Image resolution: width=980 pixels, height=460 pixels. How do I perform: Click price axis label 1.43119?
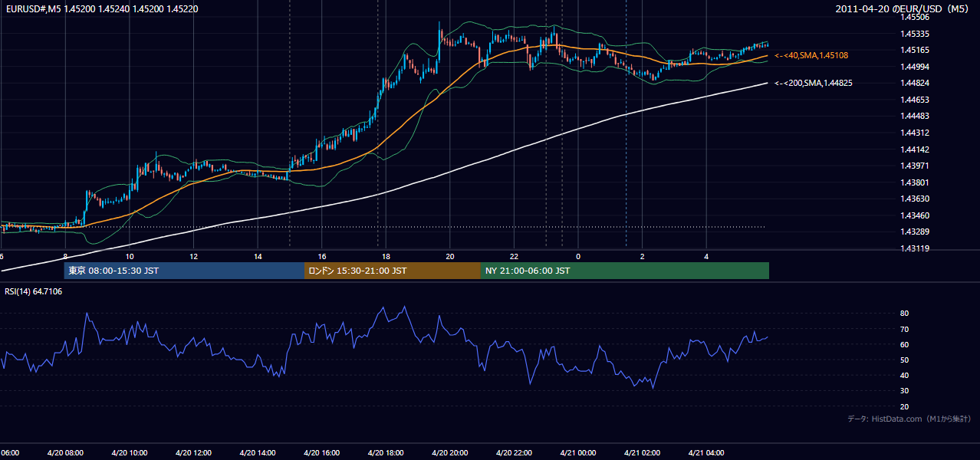[x=914, y=248]
